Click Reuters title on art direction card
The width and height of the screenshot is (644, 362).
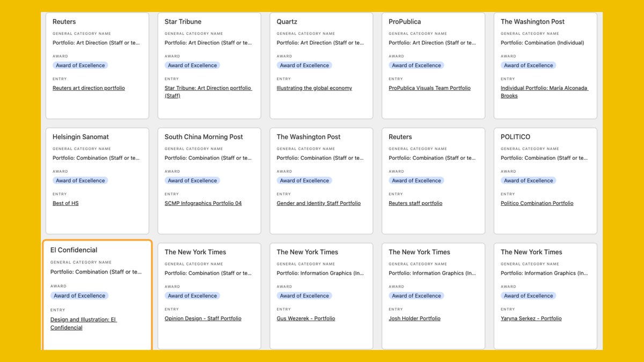point(64,22)
